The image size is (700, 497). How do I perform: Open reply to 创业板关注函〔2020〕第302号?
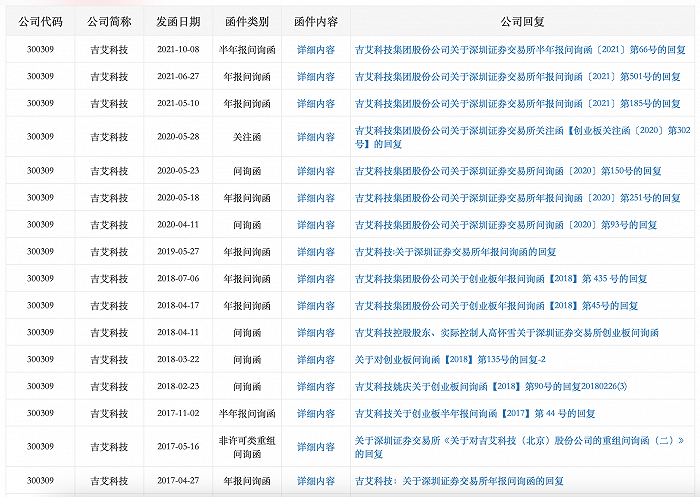522,137
